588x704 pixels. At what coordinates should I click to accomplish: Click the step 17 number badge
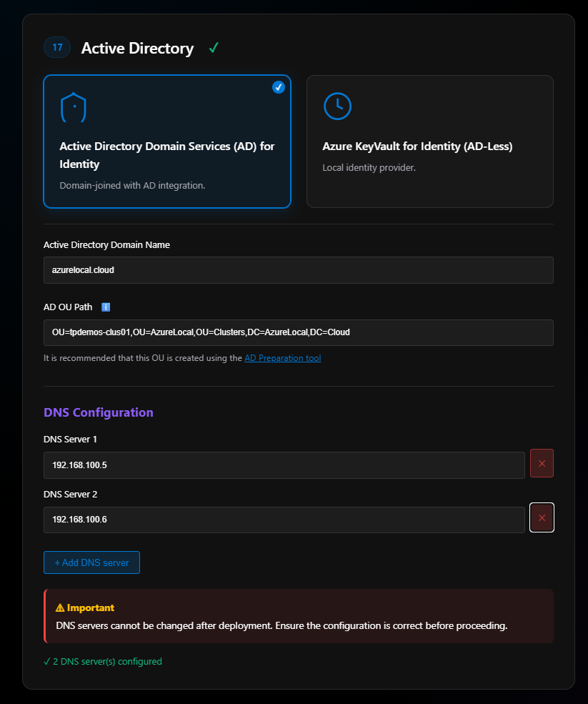pos(57,48)
